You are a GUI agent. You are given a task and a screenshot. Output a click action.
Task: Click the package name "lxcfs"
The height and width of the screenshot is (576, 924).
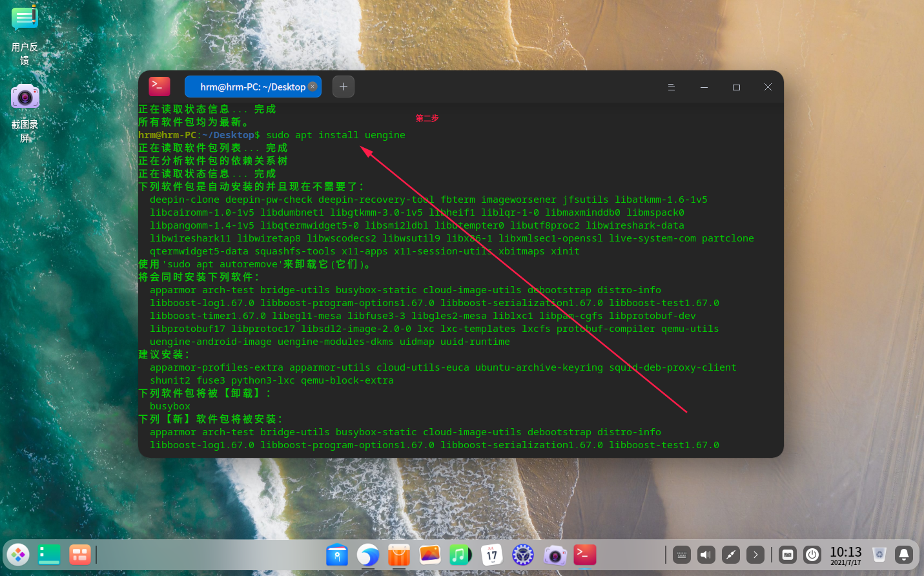pos(536,329)
